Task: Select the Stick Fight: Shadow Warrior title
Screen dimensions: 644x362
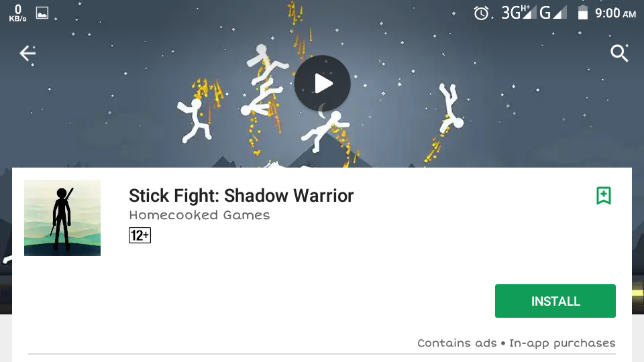Action: [241, 195]
